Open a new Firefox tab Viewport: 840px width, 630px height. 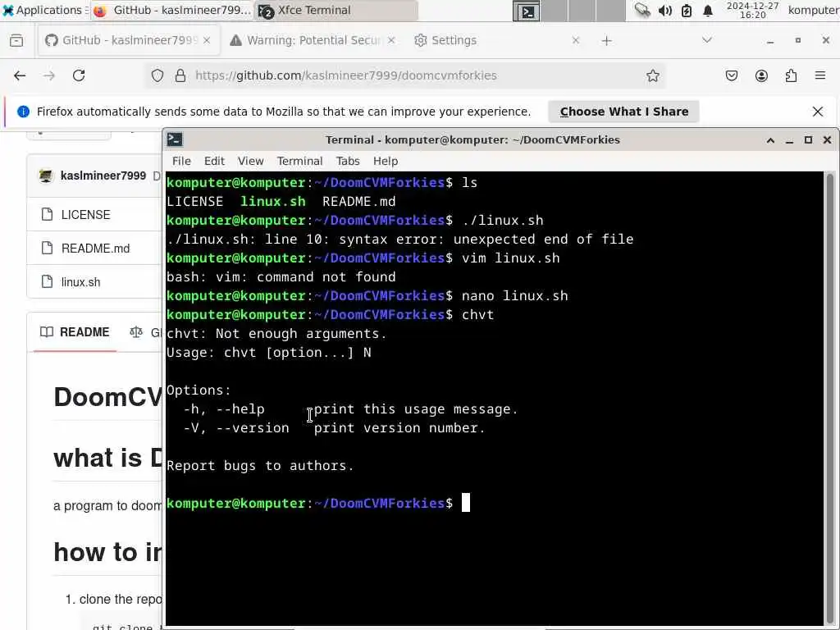tap(606, 41)
